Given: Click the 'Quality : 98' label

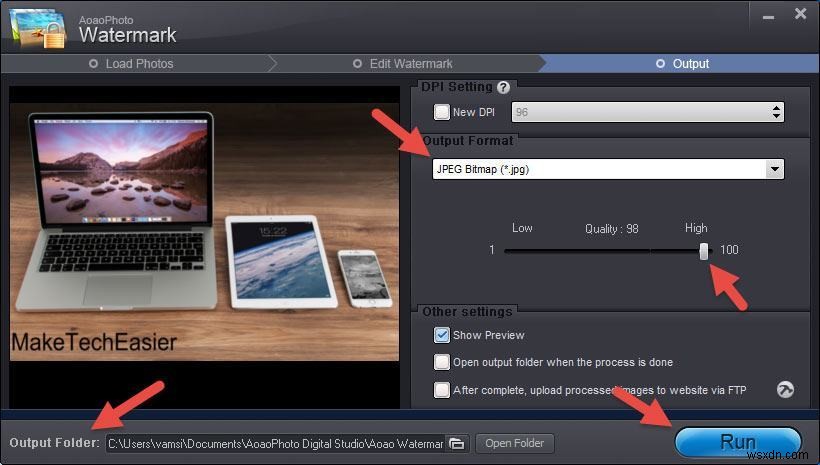Looking at the screenshot, I should [x=611, y=229].
